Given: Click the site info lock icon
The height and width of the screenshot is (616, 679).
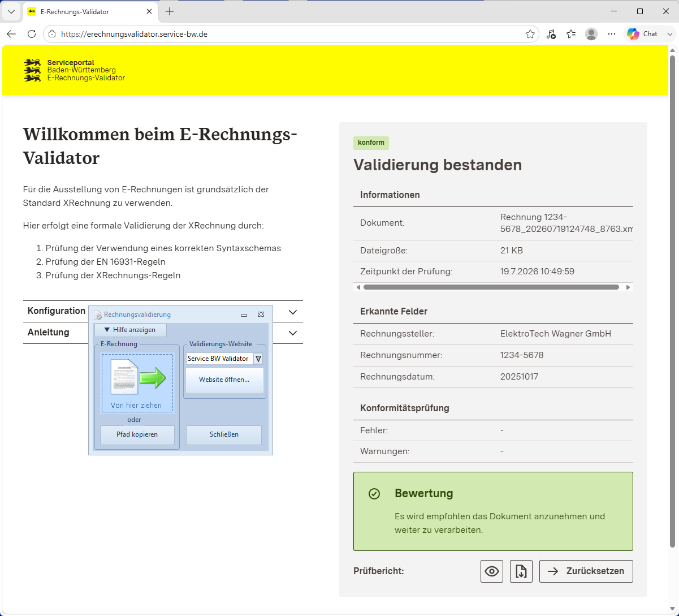Looking at the screenshot, I should [52, 34].
